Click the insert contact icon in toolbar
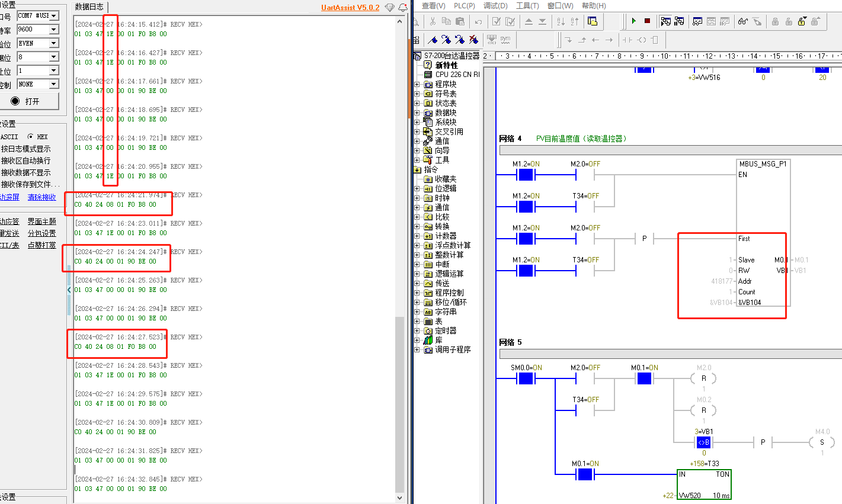The image size is (842, 504). pyautogui.click(x=627, y=40)
